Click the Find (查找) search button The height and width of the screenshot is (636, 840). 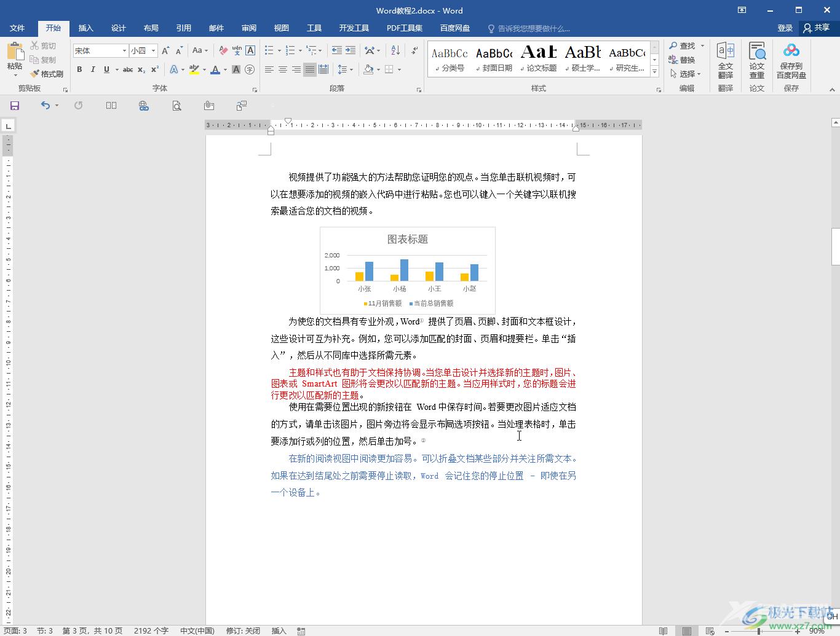[682, 46]
